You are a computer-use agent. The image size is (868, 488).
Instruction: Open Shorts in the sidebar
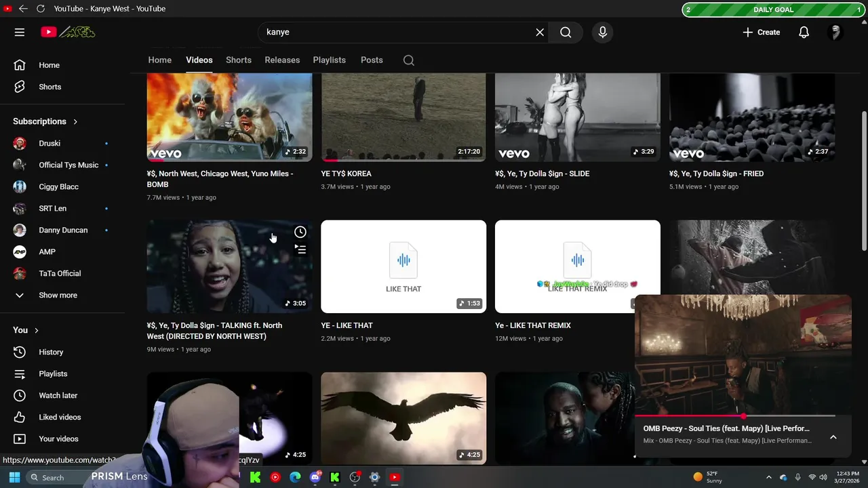tap(62, 87)
